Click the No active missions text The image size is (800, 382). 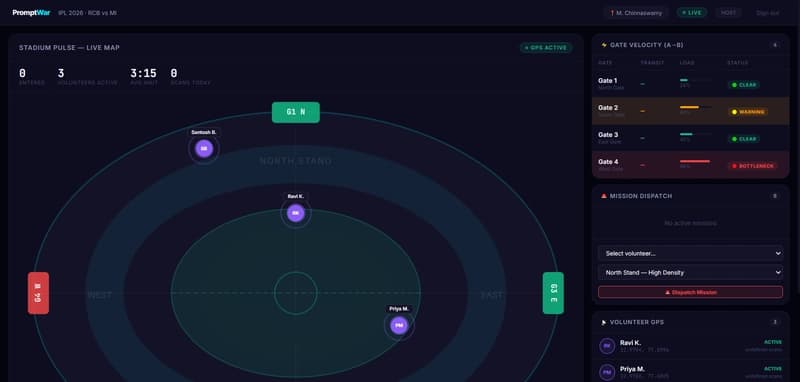click(x=690, y=223)
